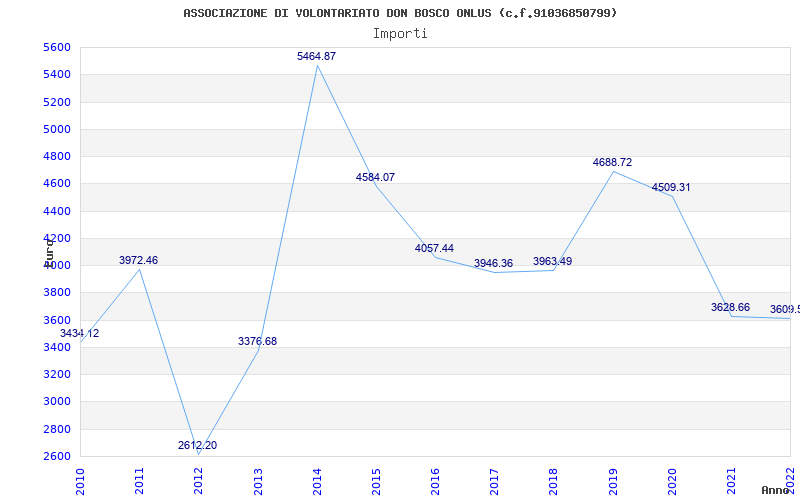The image size is (800, 500).
Task: Click the 3434.12 value label
Action: click(80, 334)
